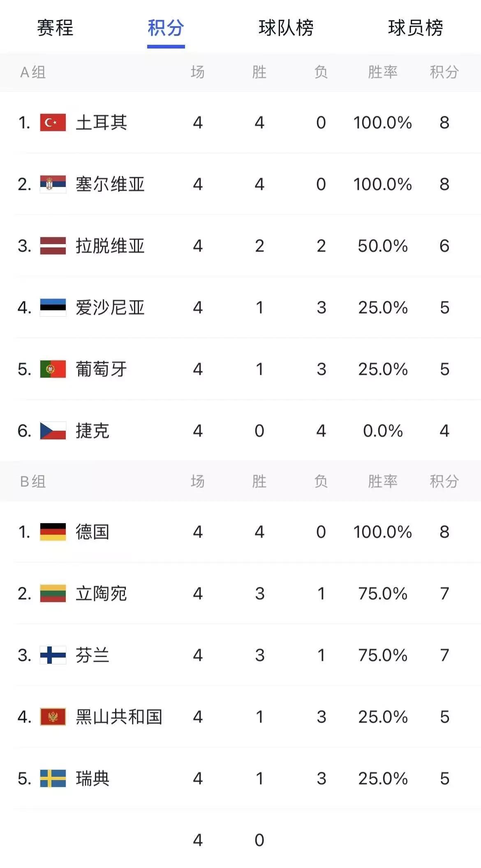Open the 球员榜 tab

point(416,28)
